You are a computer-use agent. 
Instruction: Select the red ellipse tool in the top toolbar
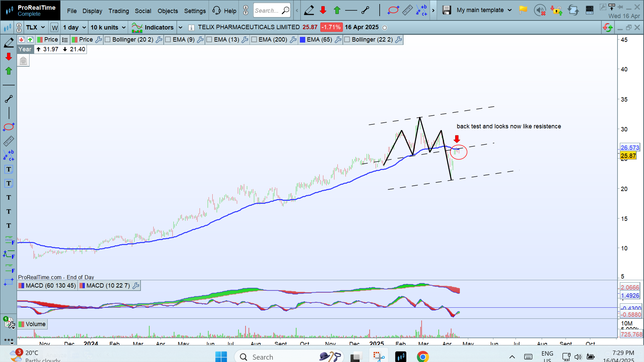393,10
